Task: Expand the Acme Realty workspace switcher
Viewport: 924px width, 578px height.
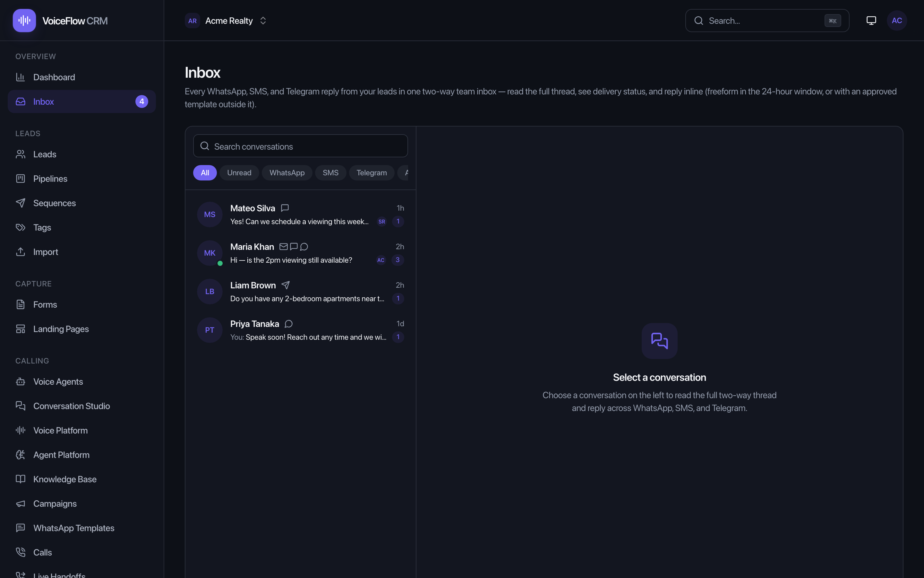Action: 226,21
